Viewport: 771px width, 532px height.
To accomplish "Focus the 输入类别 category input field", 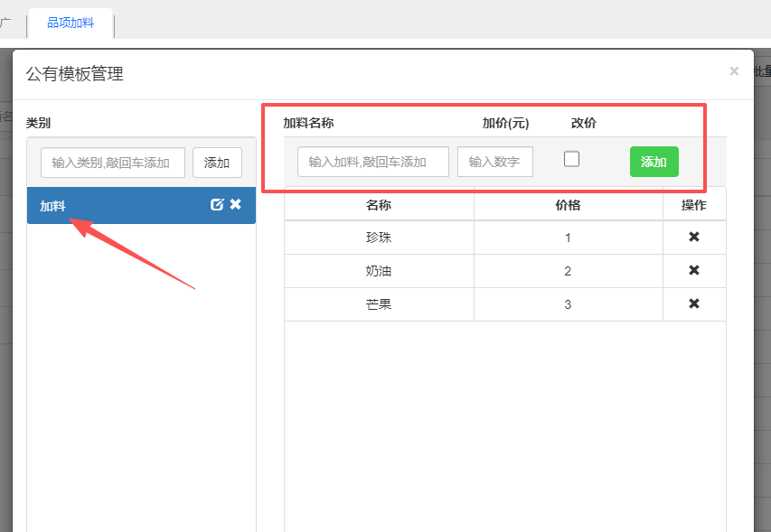I will coord(113,163).
